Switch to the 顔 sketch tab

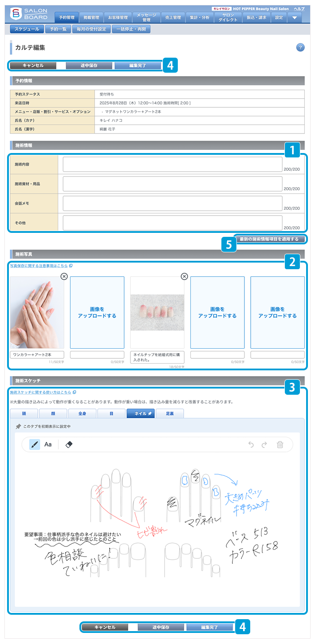point(52,413)
